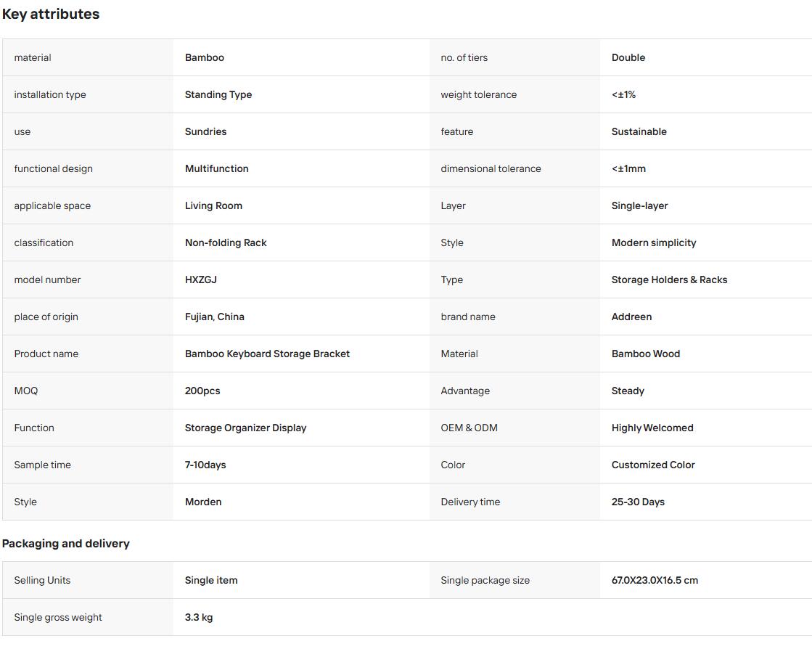Click the 200pcs MOQ value
The image size is (812, 657).
pyautogui.click(x=202, y=391)
